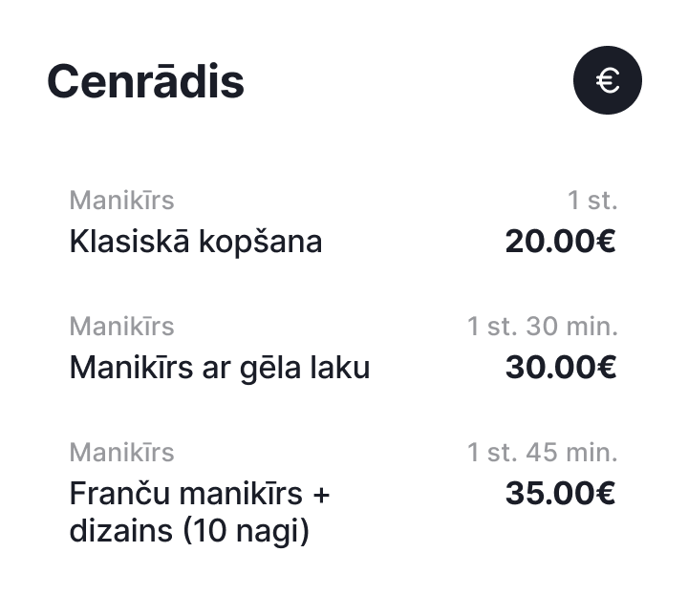This screenshot has width=688, height=616.
Task: Open Franču manikīrs + dizains service
Action: click(200, 512)
